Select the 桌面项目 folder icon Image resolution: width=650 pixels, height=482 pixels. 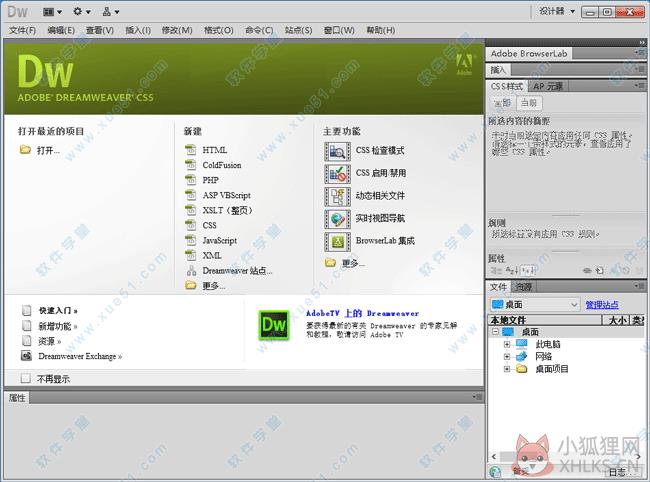click(x=521, y=369)
